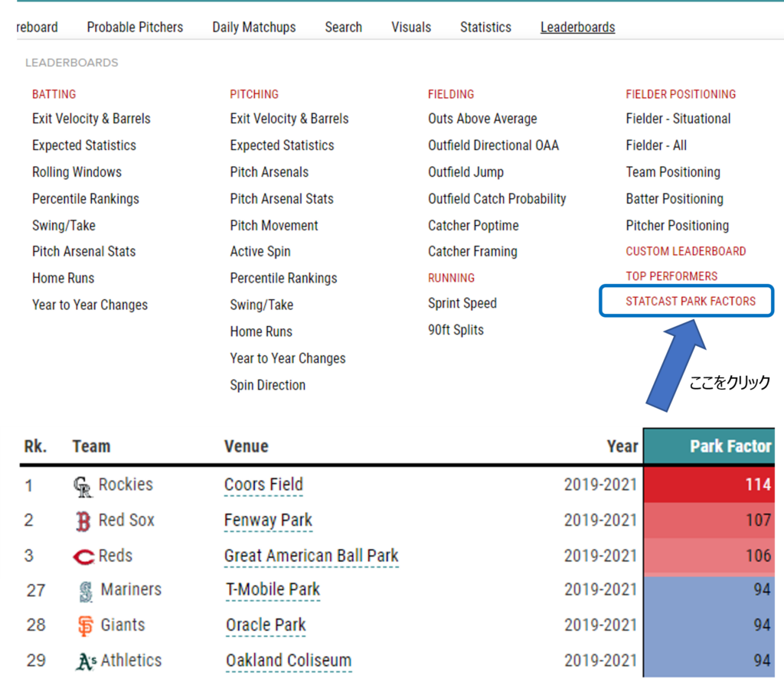Screen dimensions: 784x679
Task: Open Pitching Home Runs leaderboard
Action: [x=261, y=331]
